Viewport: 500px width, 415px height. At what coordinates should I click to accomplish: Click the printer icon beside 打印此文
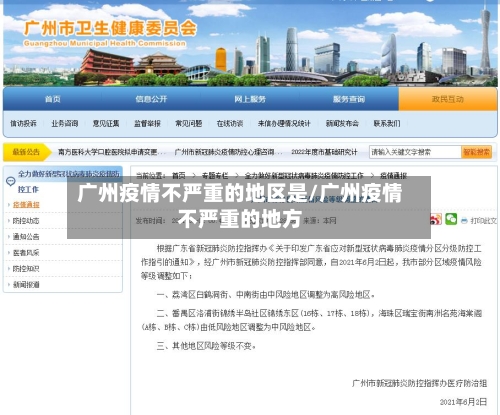[464, 220]
